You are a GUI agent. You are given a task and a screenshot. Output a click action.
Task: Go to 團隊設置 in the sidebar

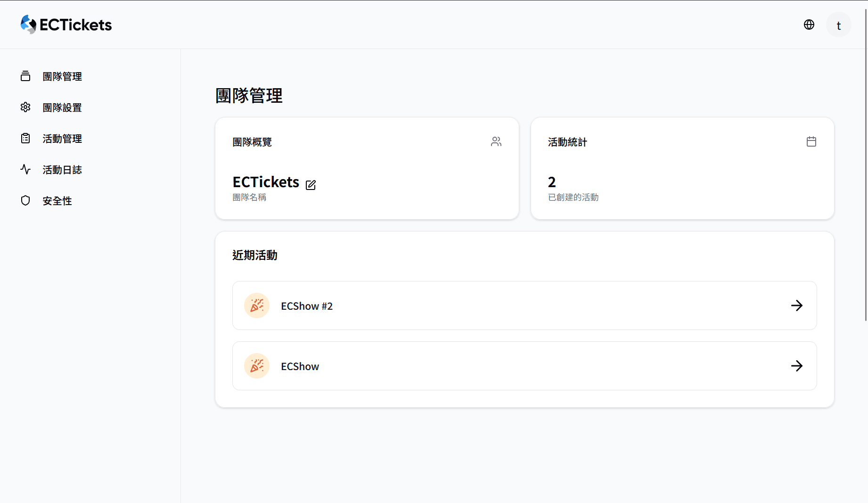[62, 107]
